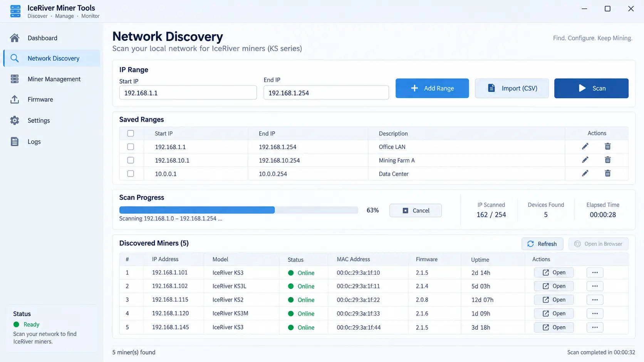Image resolution: width=644 pixels, height=362 pixels.
Task: Click the Online status of miner 192.168.1.102
Action: coord(301,286)
